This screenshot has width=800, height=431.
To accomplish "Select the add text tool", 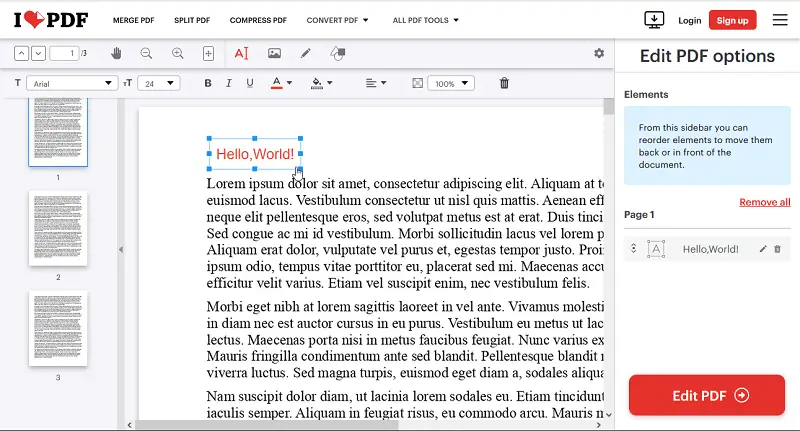I will [241, 53].
